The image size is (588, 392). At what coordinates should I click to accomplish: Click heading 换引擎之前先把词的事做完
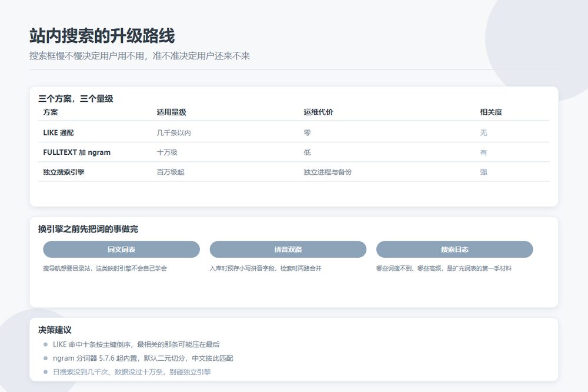88,229
